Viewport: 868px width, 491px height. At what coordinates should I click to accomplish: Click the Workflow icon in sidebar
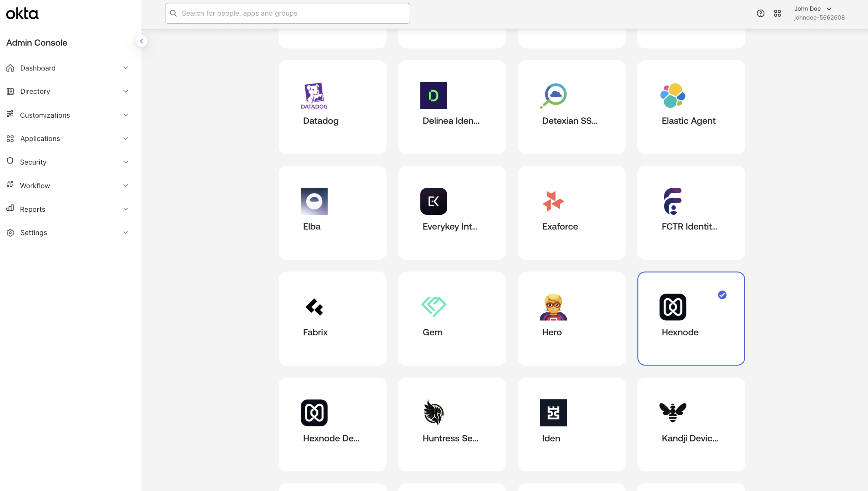click(10, 184)
